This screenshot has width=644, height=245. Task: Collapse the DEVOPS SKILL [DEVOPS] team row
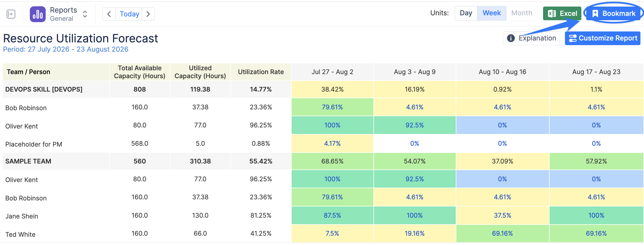pyautogui.click(x=44, y=89)
